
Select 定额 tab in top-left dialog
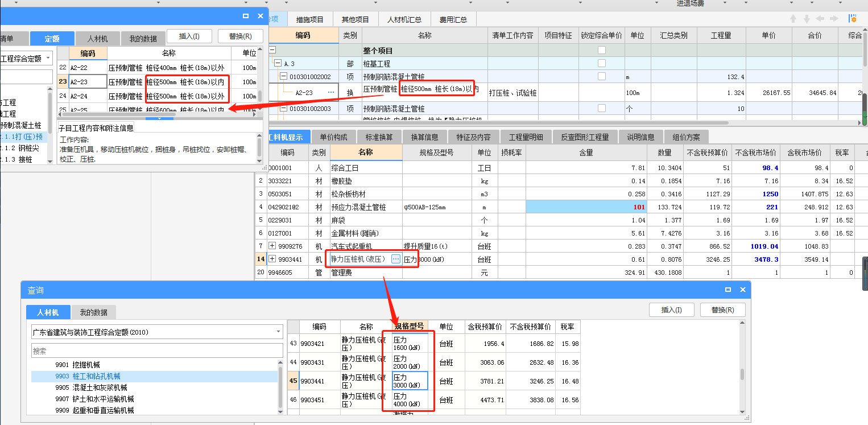[52, 39]
